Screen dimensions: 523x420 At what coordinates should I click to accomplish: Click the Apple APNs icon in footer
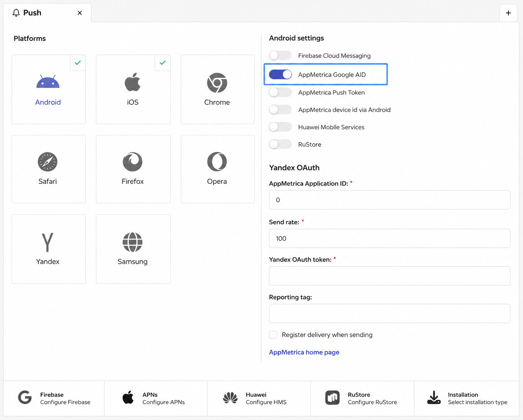point(128,398)
